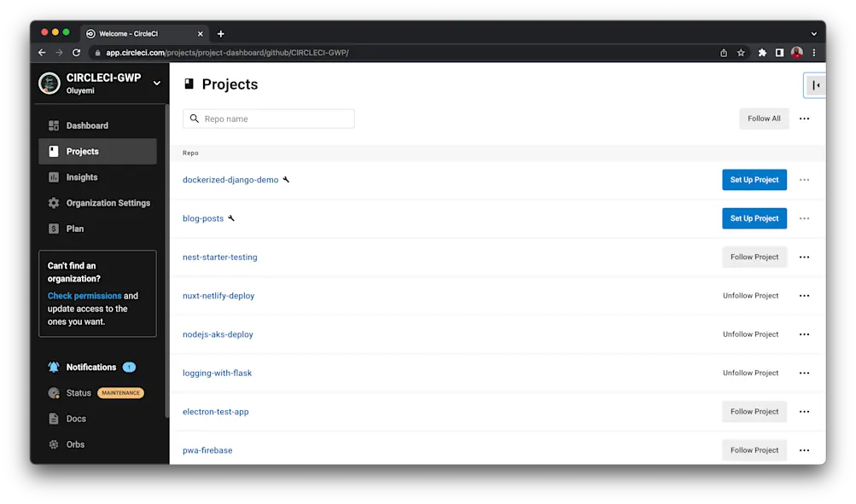
Task: Open the Organization Settings gear icon
Action: [x=52, y=202]
